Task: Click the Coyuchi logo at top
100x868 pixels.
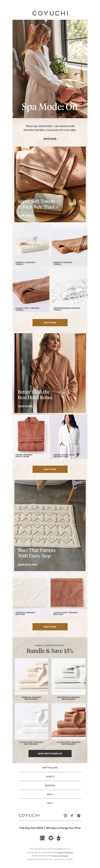Action: click(x=50, y=13)
